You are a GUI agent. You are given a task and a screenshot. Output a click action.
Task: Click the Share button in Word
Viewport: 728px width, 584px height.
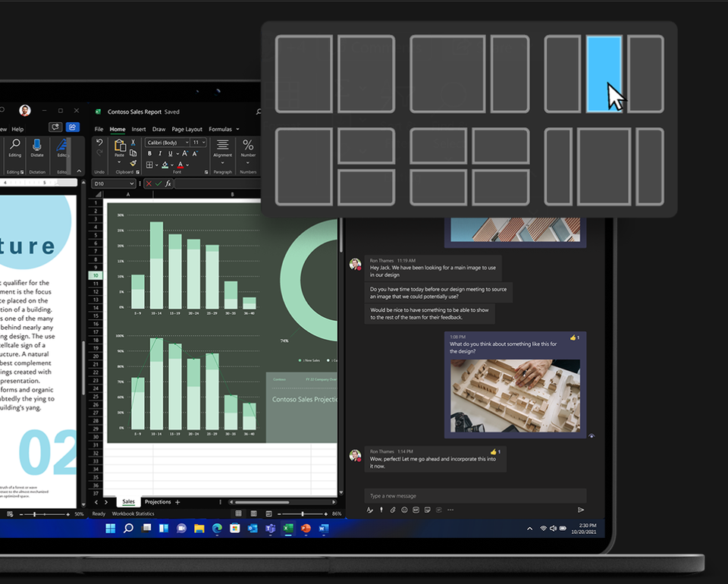click(x=73, y=127)
